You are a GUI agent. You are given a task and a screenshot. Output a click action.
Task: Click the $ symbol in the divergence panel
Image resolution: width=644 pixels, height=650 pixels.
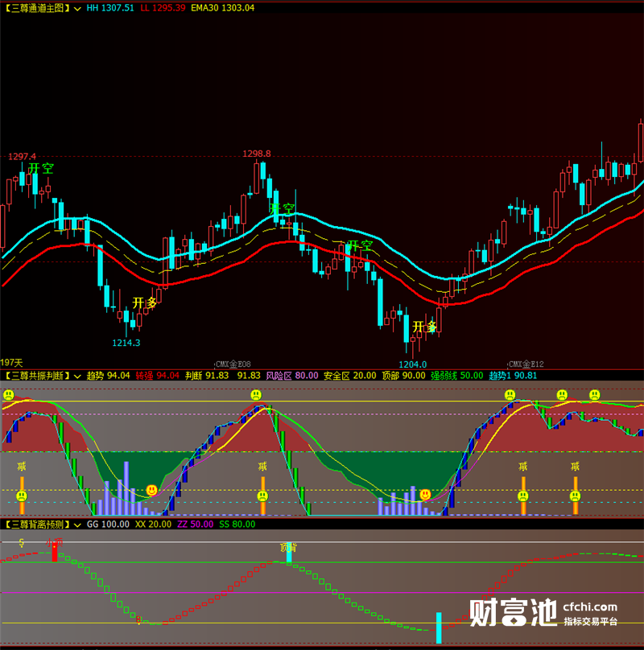(x=22, y=543)
